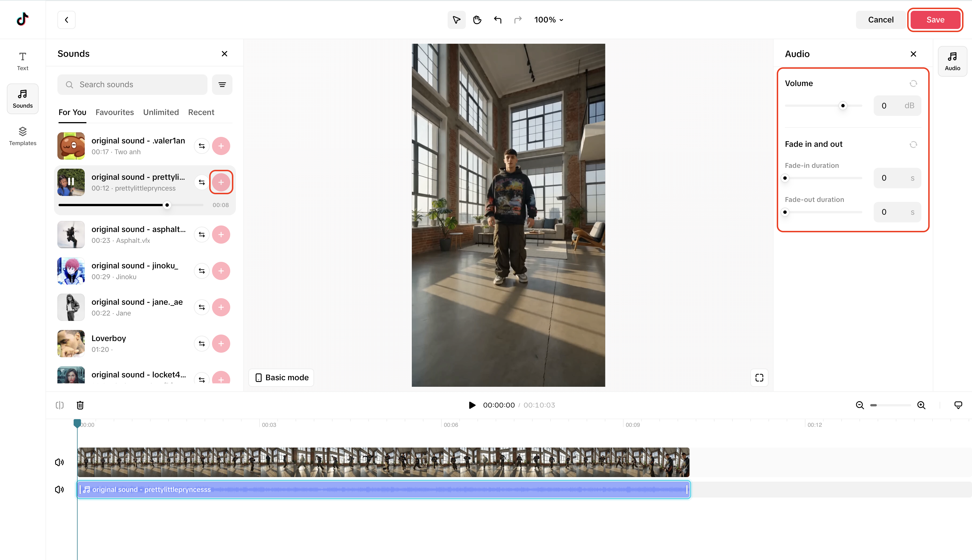Click the Volume dB input field
This screenshot has height=560, width=972.
coord(897,106)
